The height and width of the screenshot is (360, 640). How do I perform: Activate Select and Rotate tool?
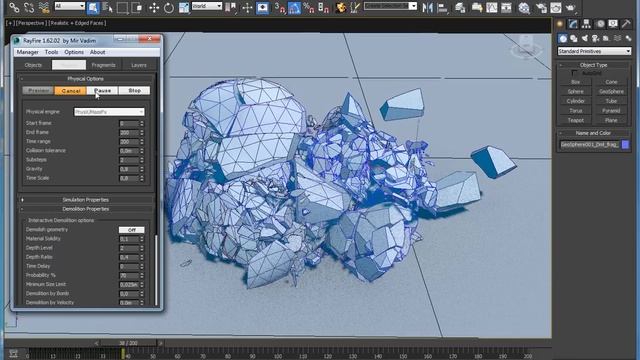click(x=169, y=7)
